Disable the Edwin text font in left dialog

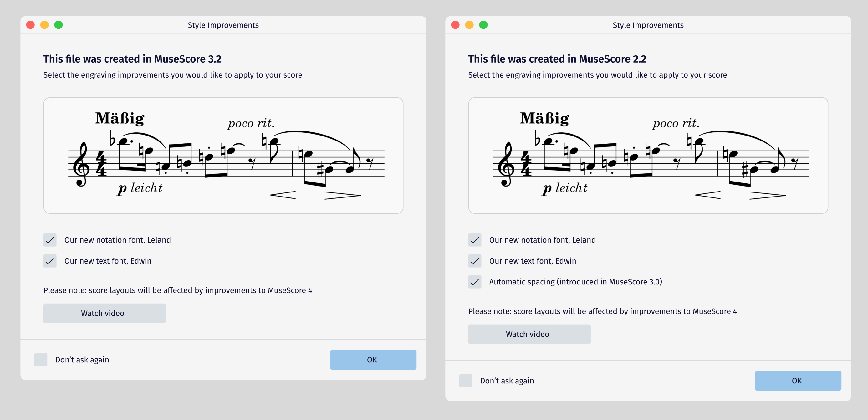click(50, 261)
